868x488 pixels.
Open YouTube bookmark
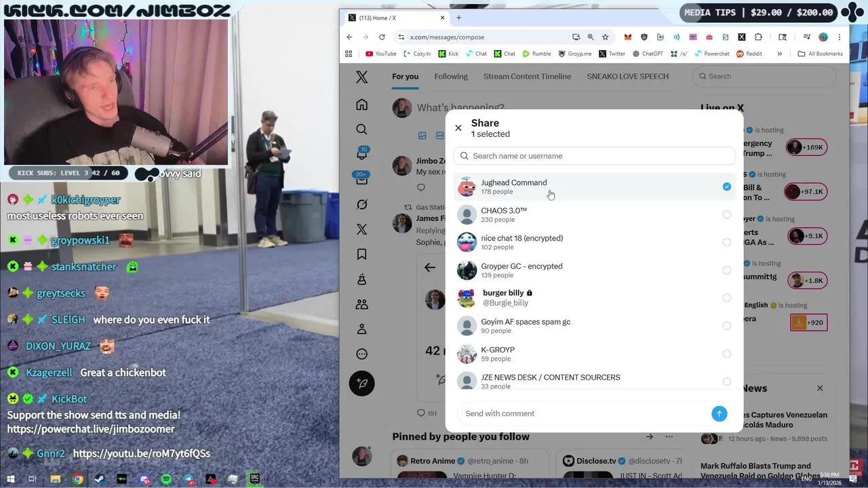tap(380, 54)
